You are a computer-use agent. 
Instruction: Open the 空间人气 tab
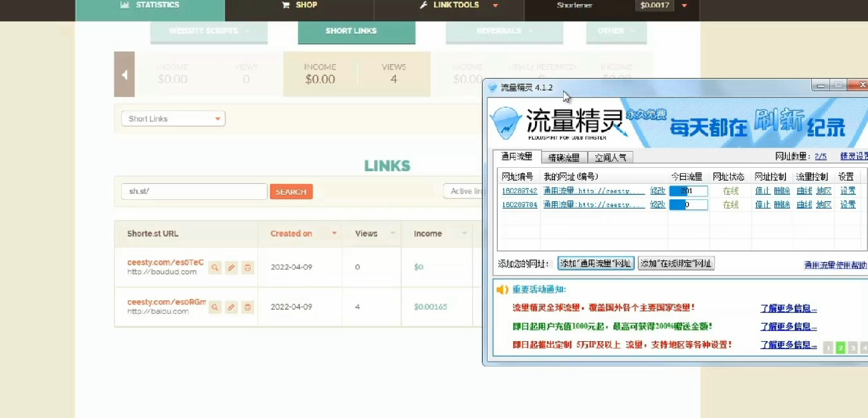coord(610,158)
